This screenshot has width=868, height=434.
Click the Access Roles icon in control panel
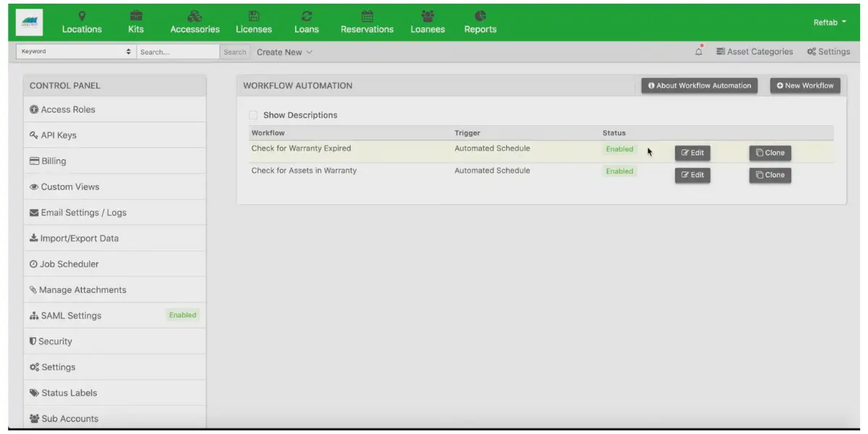pyautogui.click(x=34, y=110)
